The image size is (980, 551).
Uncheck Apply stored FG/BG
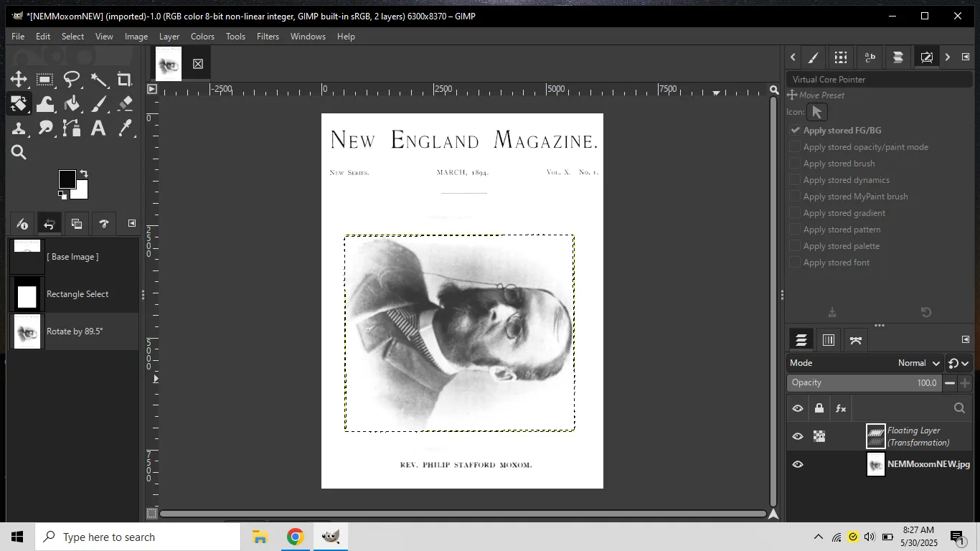[x=795, y=130]
